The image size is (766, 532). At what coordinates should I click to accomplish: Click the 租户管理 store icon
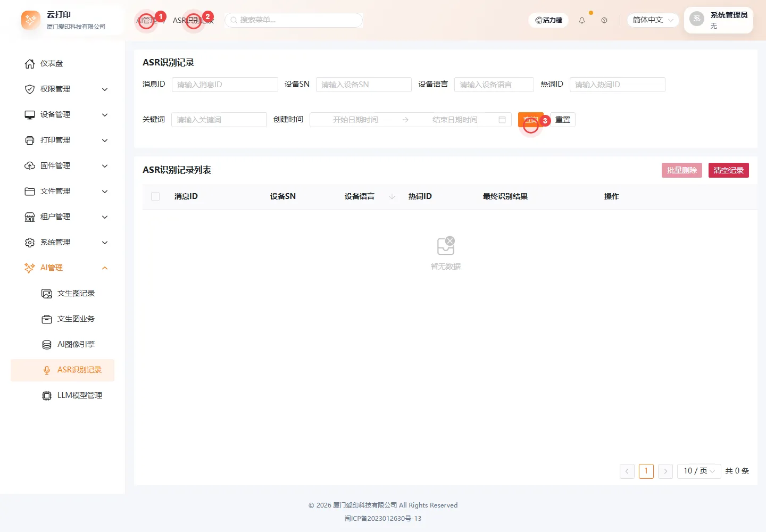[x=30, y=217]
